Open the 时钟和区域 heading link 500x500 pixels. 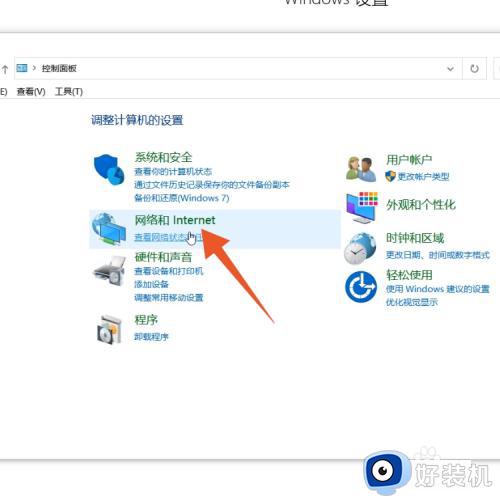pyautogui.click(x=415, y=238)
